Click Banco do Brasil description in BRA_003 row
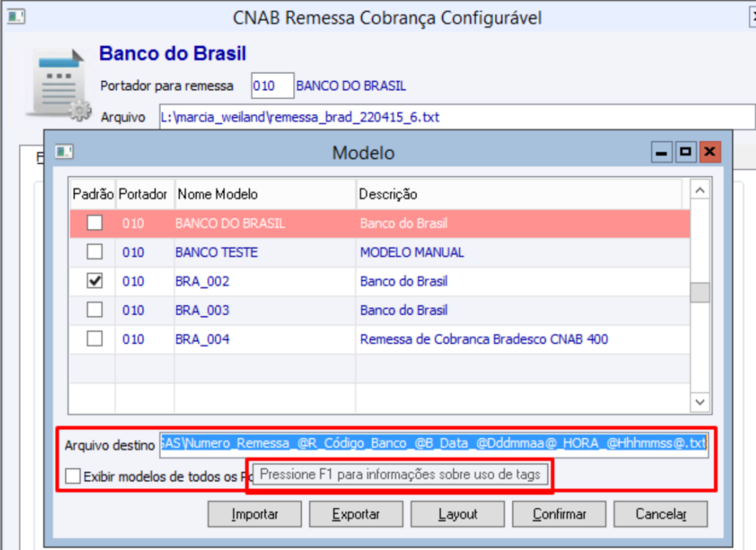The width and height of the screenshot is (756, 550). [x=404, y=311]
